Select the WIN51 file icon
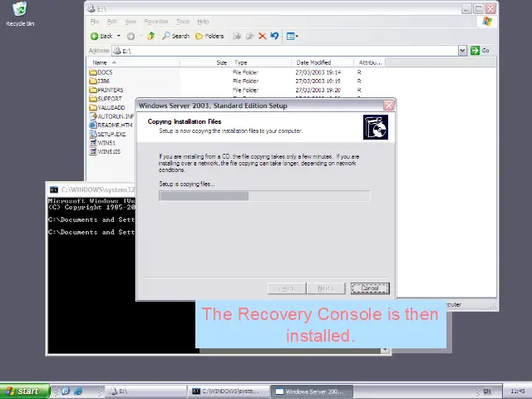532x399 pixels. (93, 143)
